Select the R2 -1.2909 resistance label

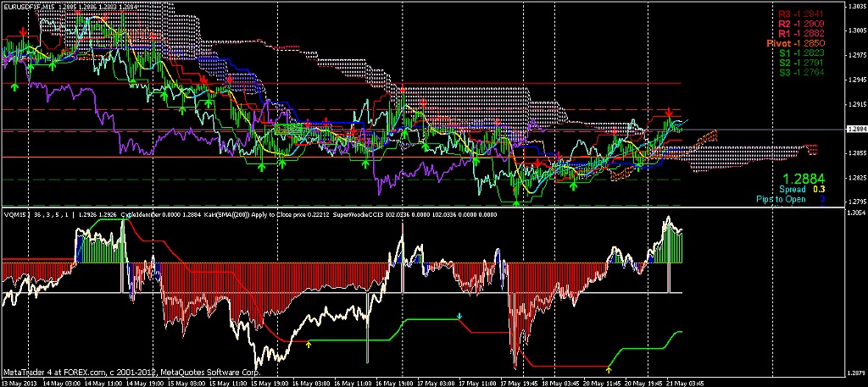click(x=802, y=25)
